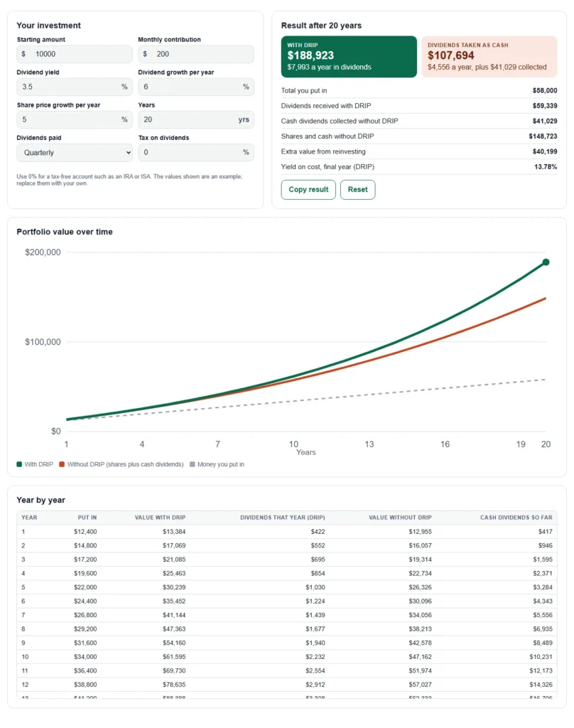
Task: Focus the Dividend yield input
Action: (75, 87)
